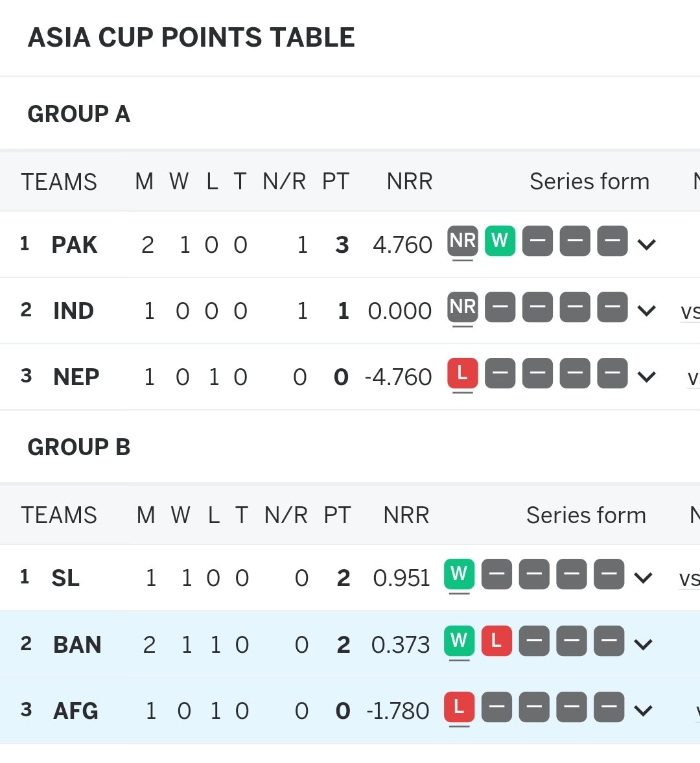Open the BAN team name link
This screenshot has width=700, height=763.
[77, 645]
